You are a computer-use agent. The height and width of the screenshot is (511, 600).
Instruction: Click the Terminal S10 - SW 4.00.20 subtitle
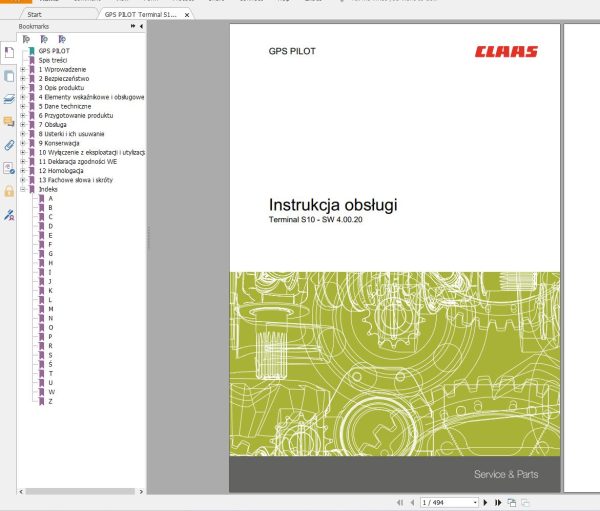pyautogui.click(x=315, y=220)
